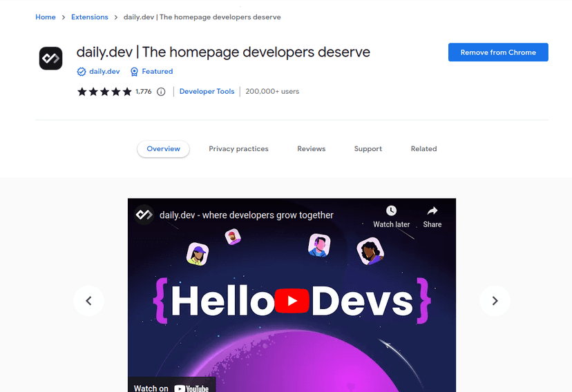Go to Home in breadcrumb
The width and height of the screenshot is (572, 392).
pos(46,17)
